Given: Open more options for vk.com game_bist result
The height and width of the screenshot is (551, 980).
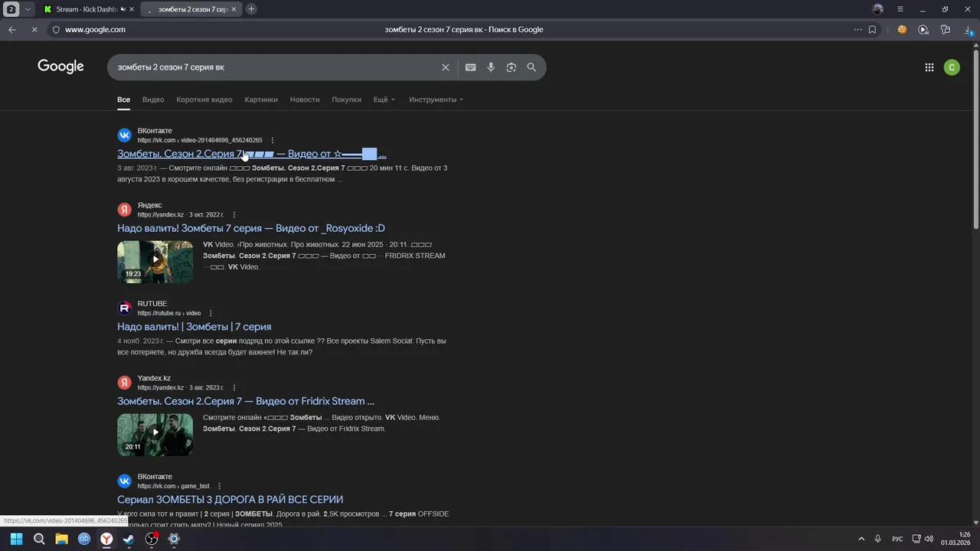Looking at the screenshot, I should point(219,487).
